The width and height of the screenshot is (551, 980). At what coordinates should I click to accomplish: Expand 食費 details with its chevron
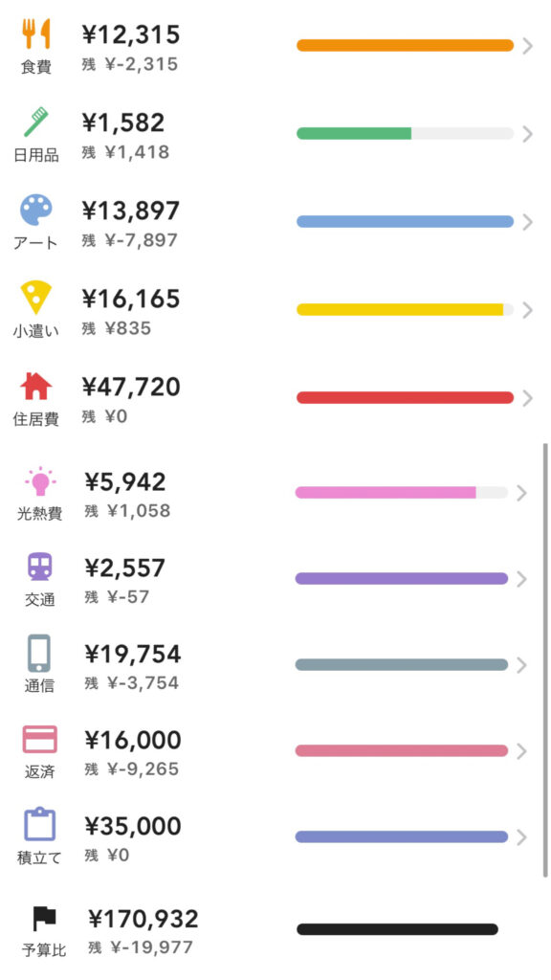click(x=527, y=46)
